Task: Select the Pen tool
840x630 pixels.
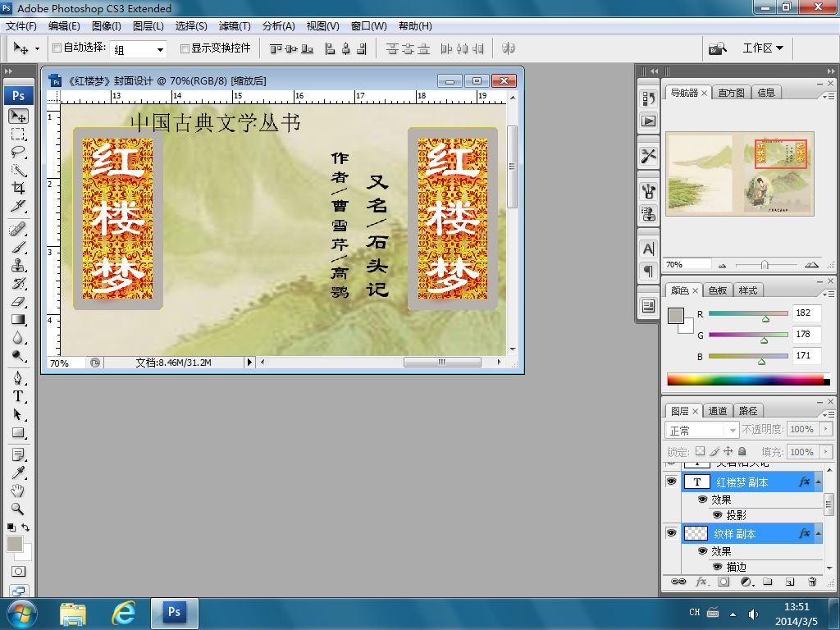Action: (18, 379)
